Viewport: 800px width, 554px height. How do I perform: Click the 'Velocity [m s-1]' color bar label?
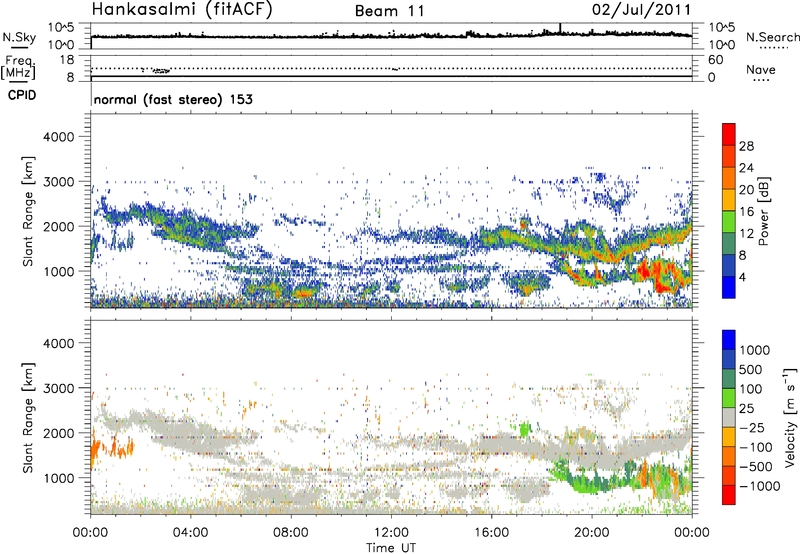(x=790, y=417)
